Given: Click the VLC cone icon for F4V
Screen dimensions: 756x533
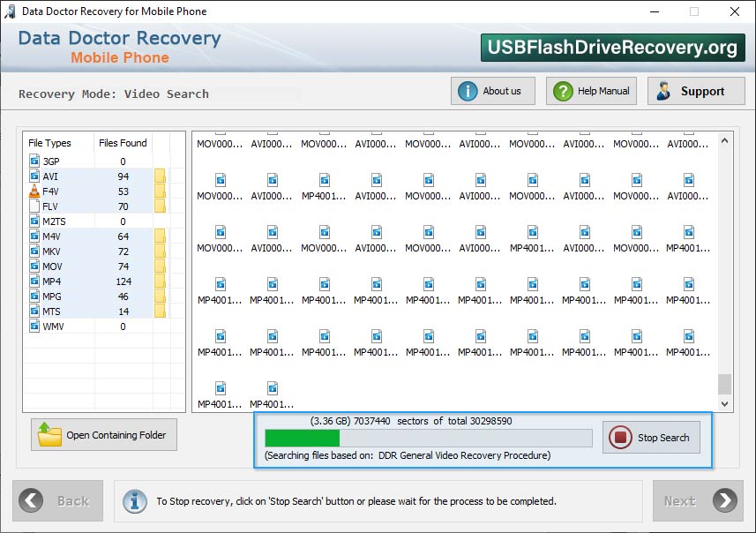Looking at the screenshot, I should (34, 191).
